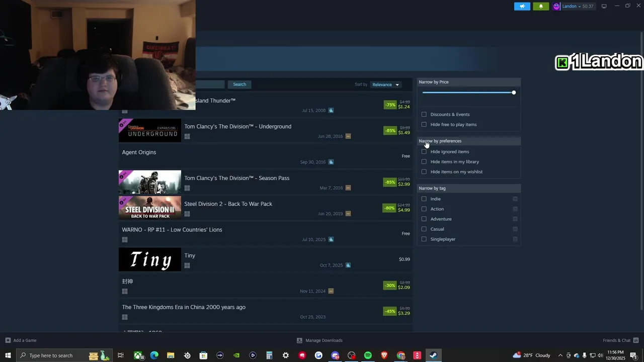The height and width of the screenshot is (362, 644).
Task: Filter by the Singleplayer tag checkbox
Action: pyautogui.click(x=424, y=239)
